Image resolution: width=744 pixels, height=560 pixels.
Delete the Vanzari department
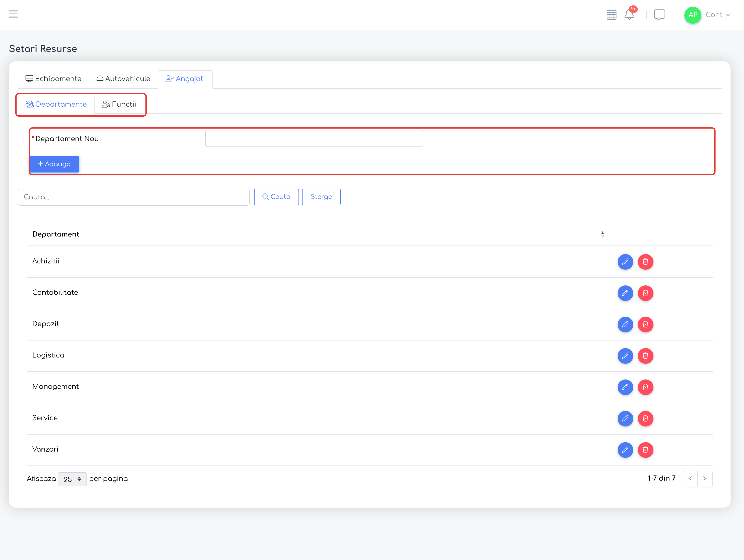(x=645, y=450)
